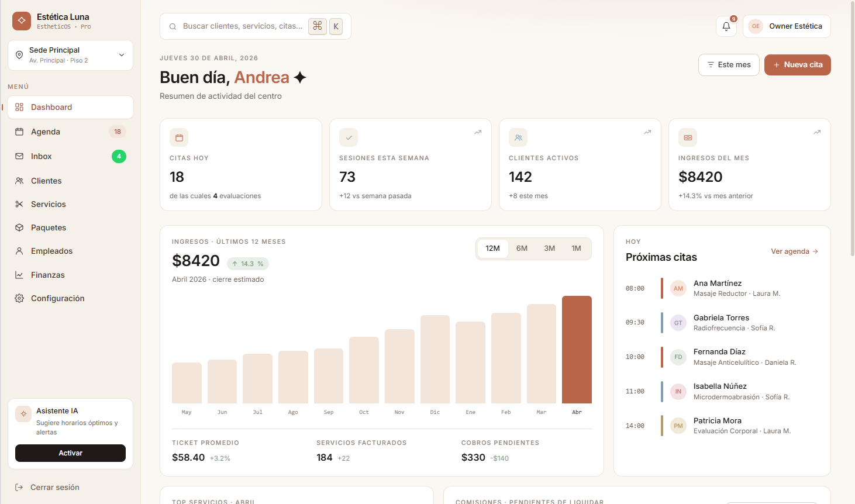
Task: Open Fernanda Díaz Masaje Anticelulítico appointment
Action: pos(722,357)
